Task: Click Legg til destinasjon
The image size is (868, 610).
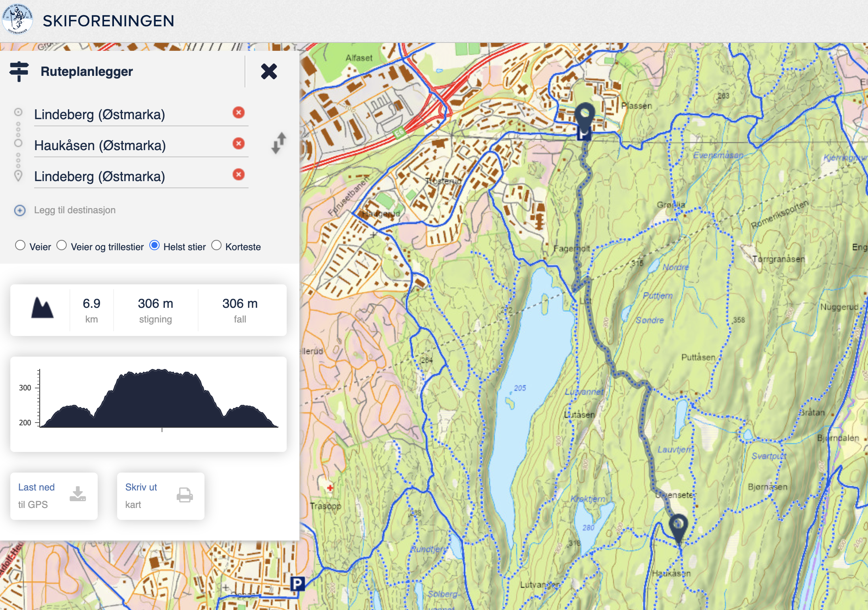Action: 75,210
